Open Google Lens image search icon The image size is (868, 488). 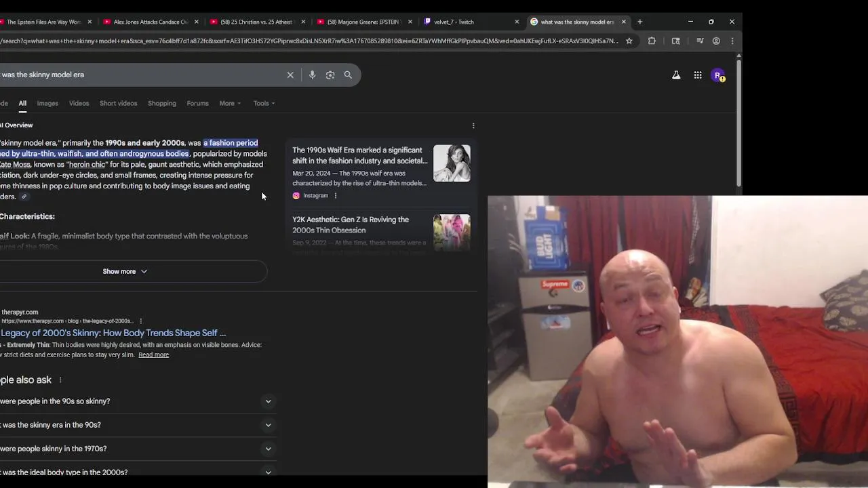330,75
